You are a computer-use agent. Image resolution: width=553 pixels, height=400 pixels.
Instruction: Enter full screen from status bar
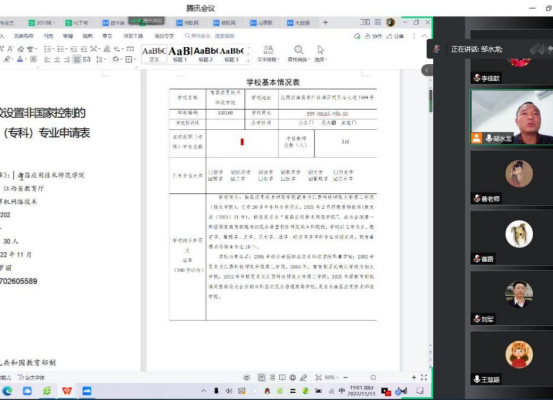point(424,377)
